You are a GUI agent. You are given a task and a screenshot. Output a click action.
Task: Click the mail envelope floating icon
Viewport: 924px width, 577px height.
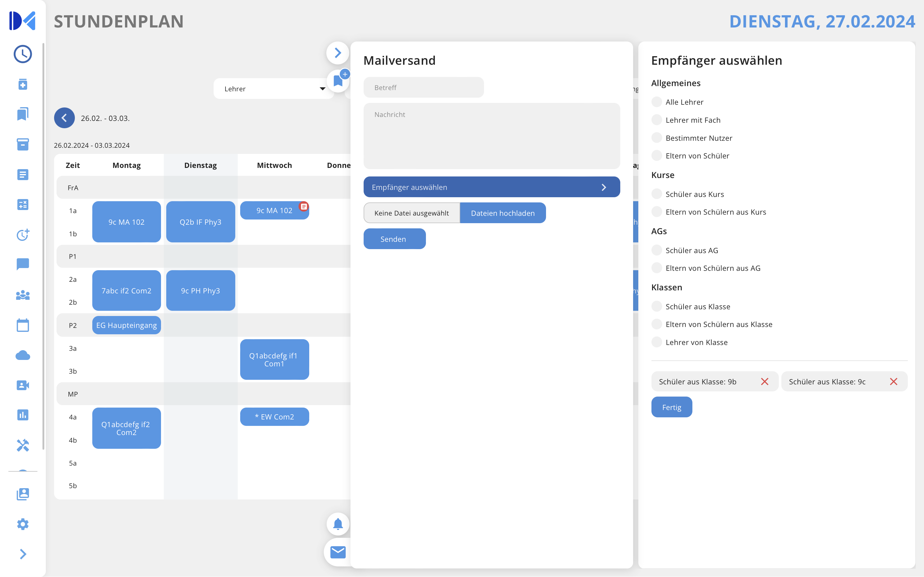point(338,552)
